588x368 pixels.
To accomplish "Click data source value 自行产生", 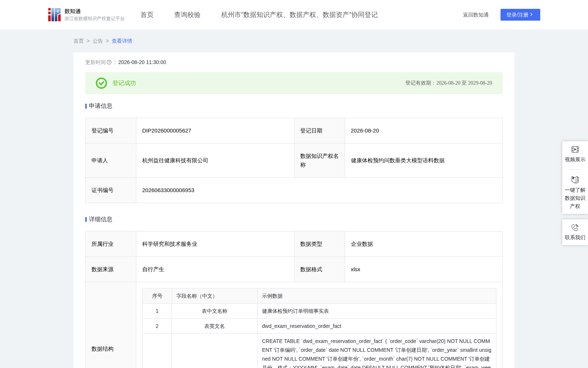I will (153, 269).
